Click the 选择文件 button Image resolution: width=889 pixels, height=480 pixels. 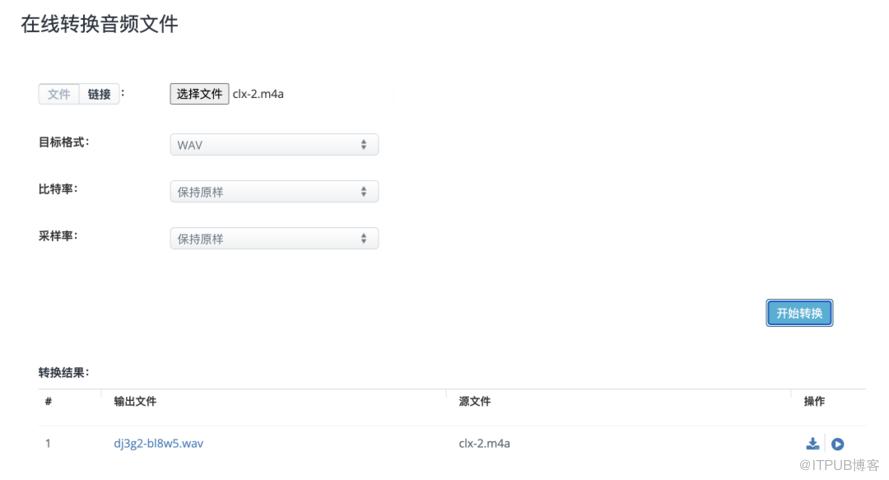click(199, 94)
